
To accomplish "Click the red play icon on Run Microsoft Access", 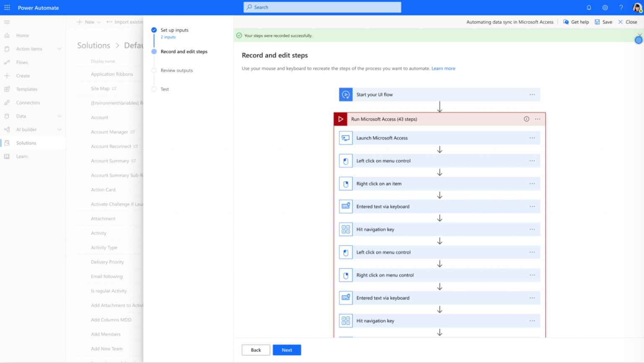I will 341,119.
